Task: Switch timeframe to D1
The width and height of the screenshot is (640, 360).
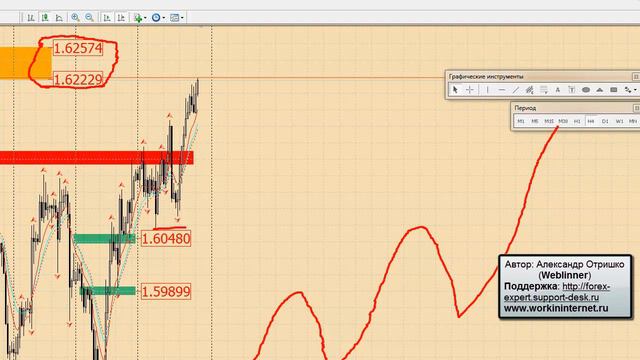Action: coord(605,121)
